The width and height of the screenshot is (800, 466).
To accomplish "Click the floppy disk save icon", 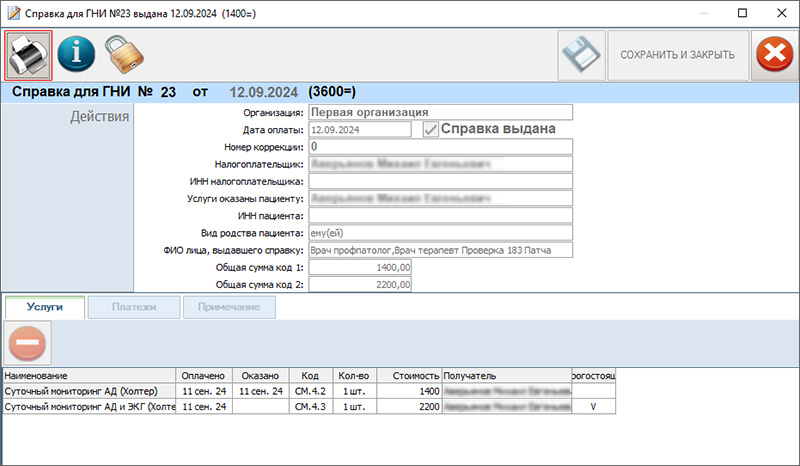I will [x=580, y=54].
